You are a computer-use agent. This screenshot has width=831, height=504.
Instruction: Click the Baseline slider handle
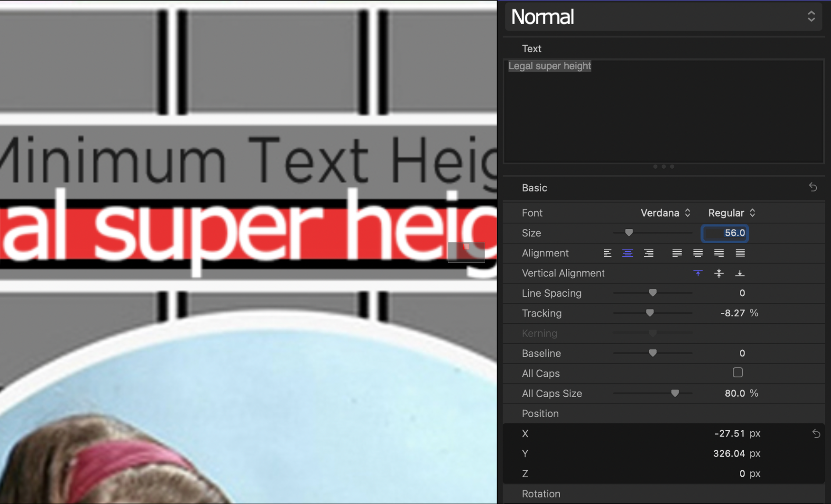pyautogui.click(x=653, y=353)
